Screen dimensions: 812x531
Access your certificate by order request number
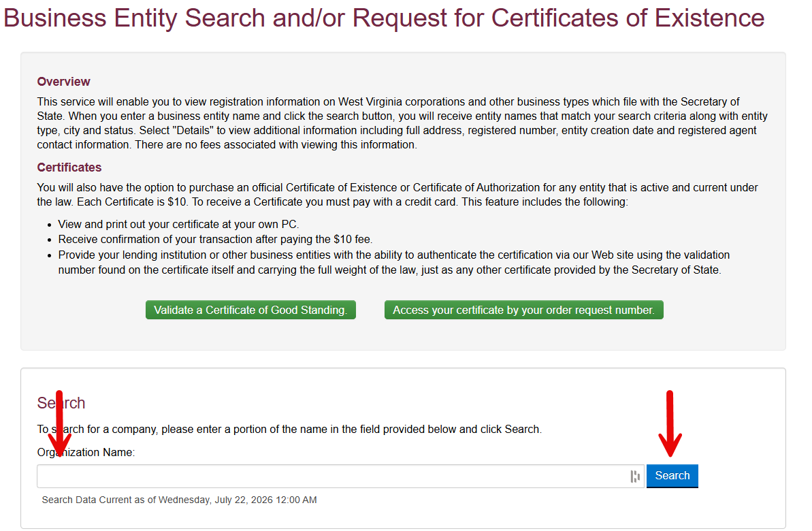click(x=523, y=310)
